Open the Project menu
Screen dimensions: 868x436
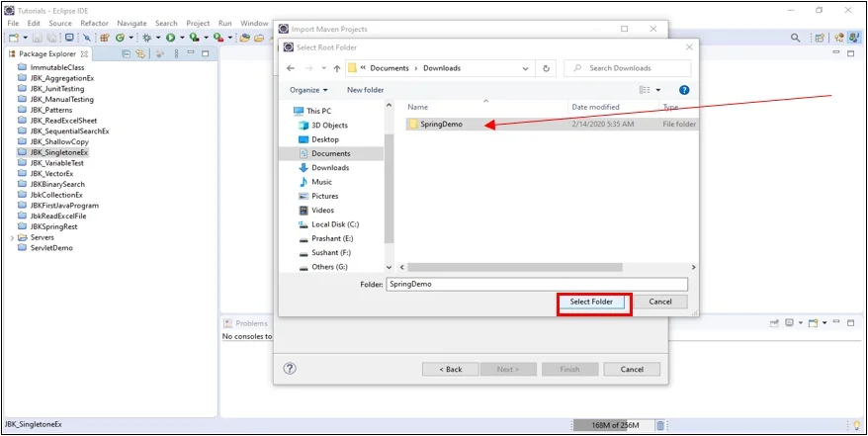coord(198,24)
